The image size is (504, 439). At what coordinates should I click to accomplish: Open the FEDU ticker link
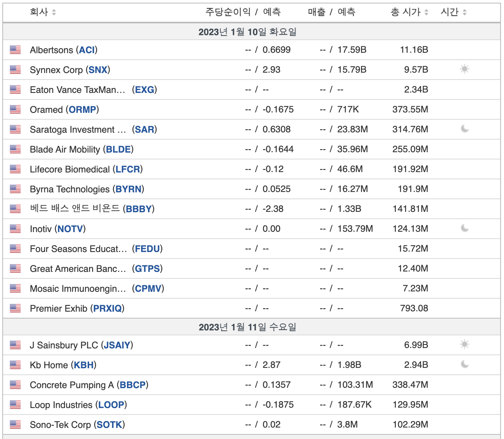(147, 249)
